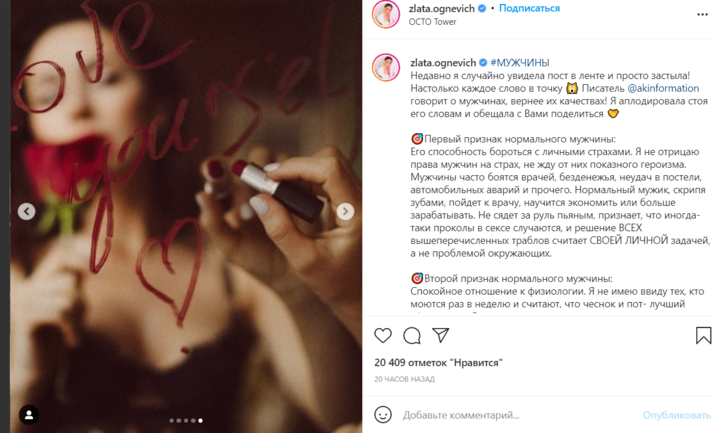Viewport: 713px width, 433px height.
Task: Open emoji picker smiley icon
Action: 383,415
